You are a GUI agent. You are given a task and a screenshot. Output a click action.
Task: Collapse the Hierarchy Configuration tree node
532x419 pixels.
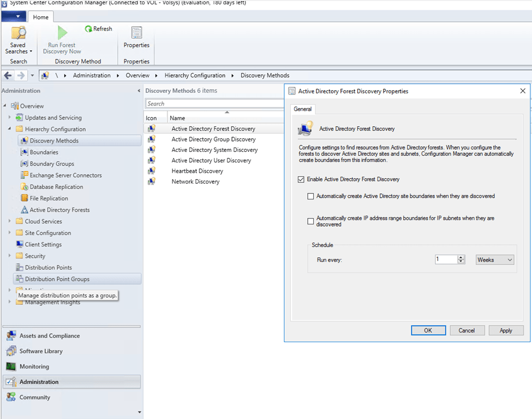click(x=9, y=129)
